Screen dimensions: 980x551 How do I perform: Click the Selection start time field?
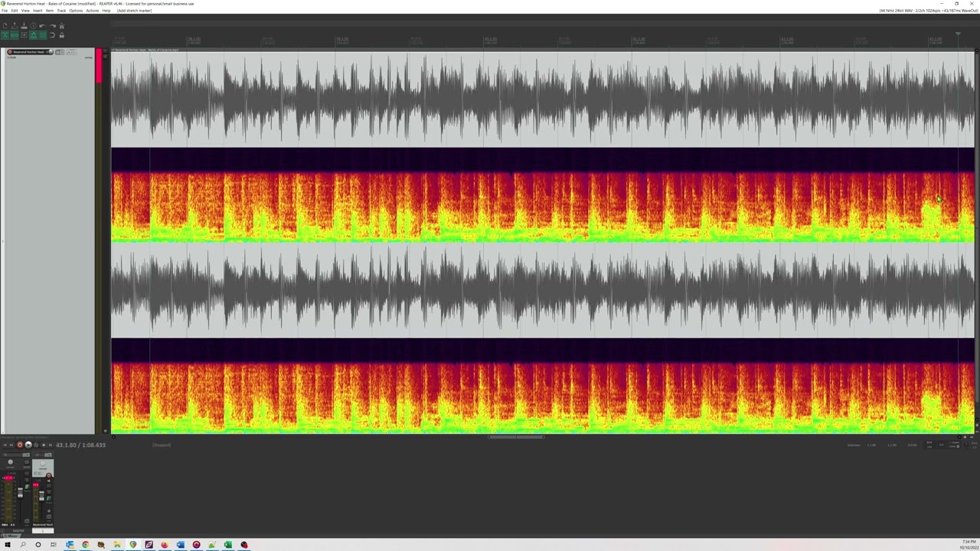coord(871,445)
